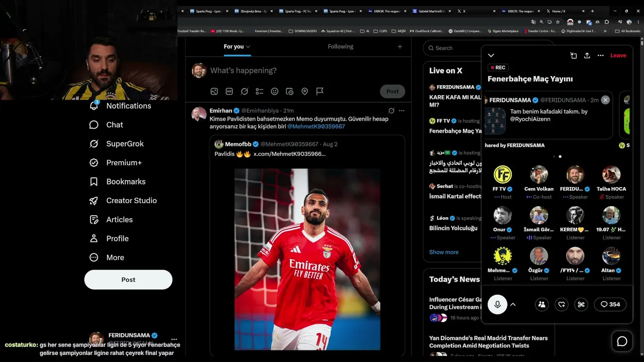Image resolution: width=644 pixels, height=362 pixels.
Task: Open More menu in the left sidebar
Action: 107,257
